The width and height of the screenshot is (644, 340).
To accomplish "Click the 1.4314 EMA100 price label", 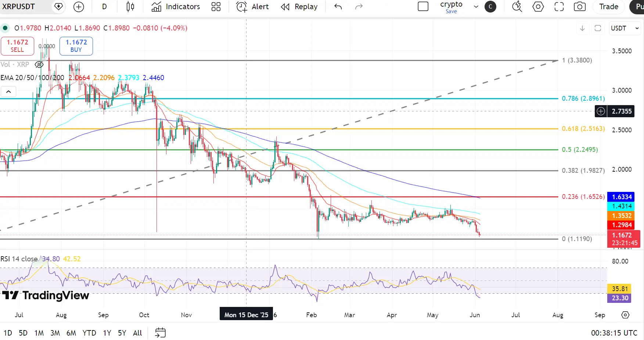I will click(x=621, y=206).
